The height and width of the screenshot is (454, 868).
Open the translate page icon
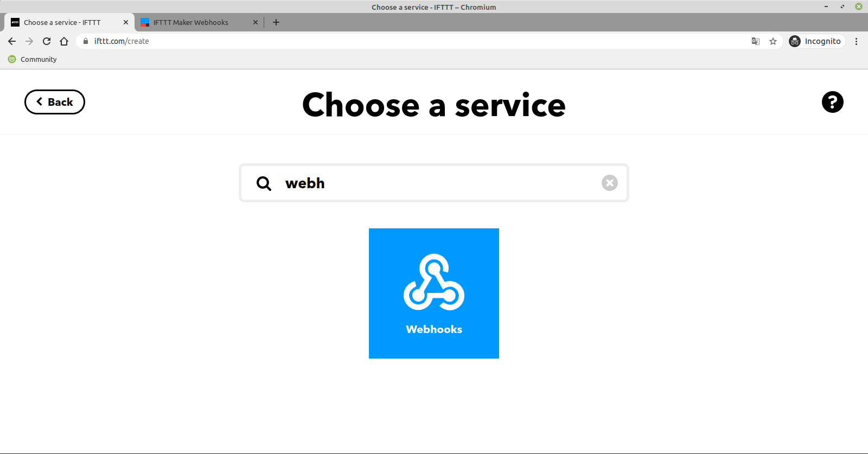coord(756,41)
